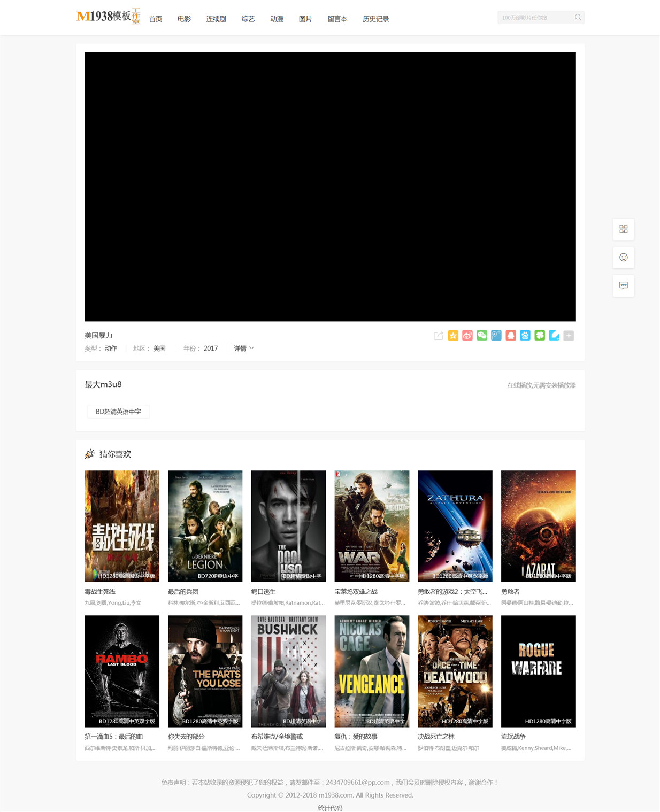Image resolution: width=660 pixels, height=812 pixels.
Task: Open the 连续剧 menu
Action: pyautogui.click(x=216, y=19)
